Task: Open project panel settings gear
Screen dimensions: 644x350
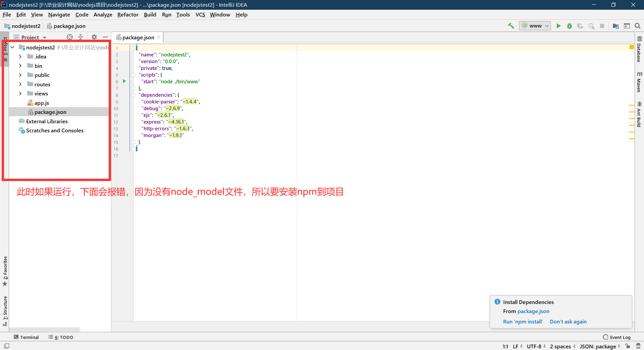Action: [x=94, y=37]
